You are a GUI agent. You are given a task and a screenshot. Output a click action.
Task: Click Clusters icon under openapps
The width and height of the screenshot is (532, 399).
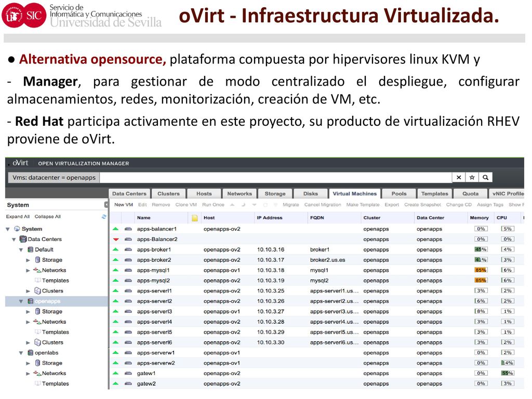(x=37, y=342)
